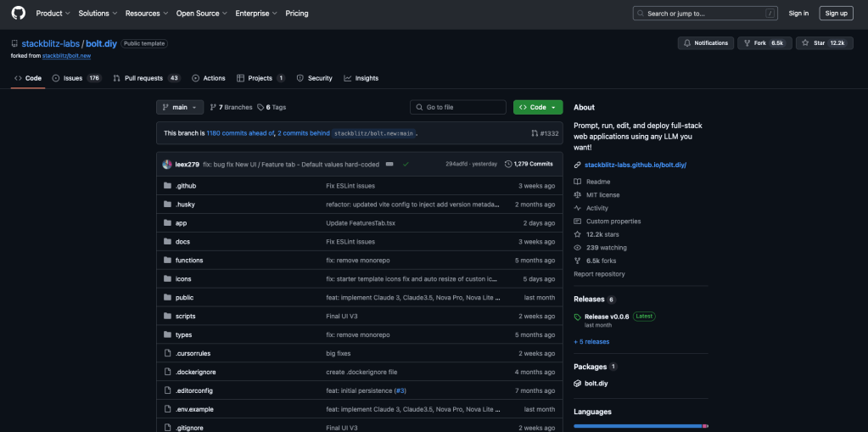
Task: Open the Resources dropdown menu
Action: tap(147, 14)
